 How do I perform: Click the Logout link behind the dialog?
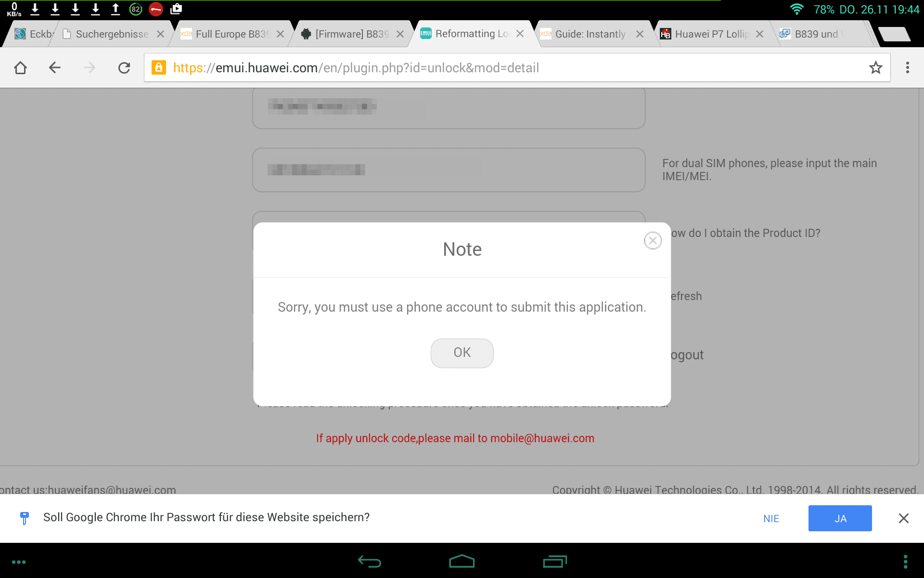pos(687,355)
